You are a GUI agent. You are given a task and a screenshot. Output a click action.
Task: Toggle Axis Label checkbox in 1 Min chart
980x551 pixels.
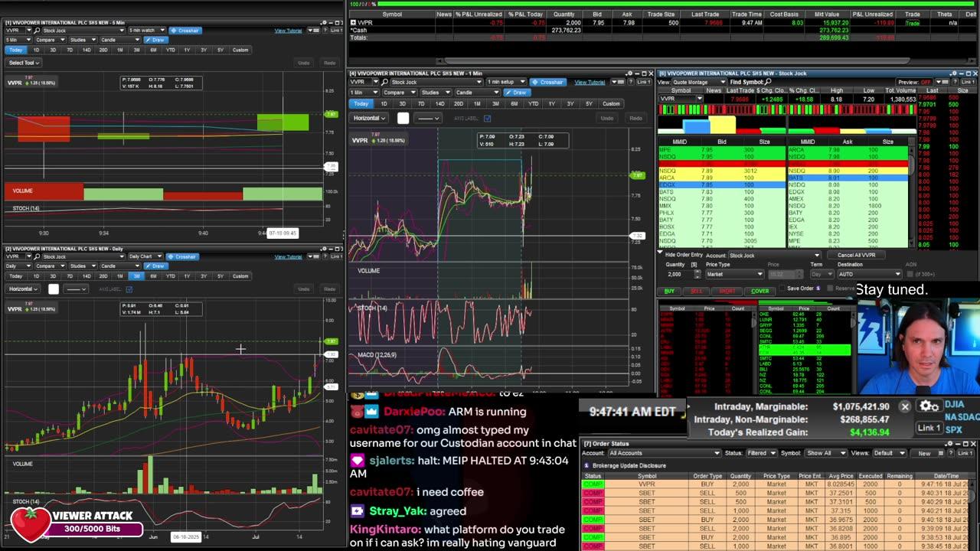487,118
